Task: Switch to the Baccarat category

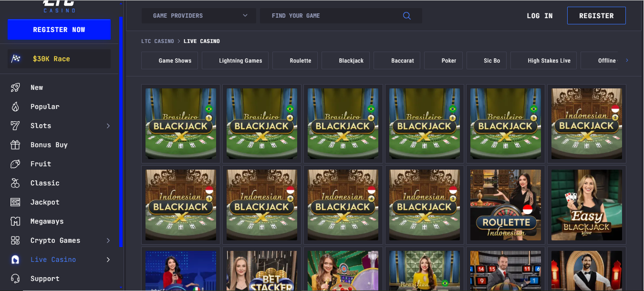Action: click(397, 61)
